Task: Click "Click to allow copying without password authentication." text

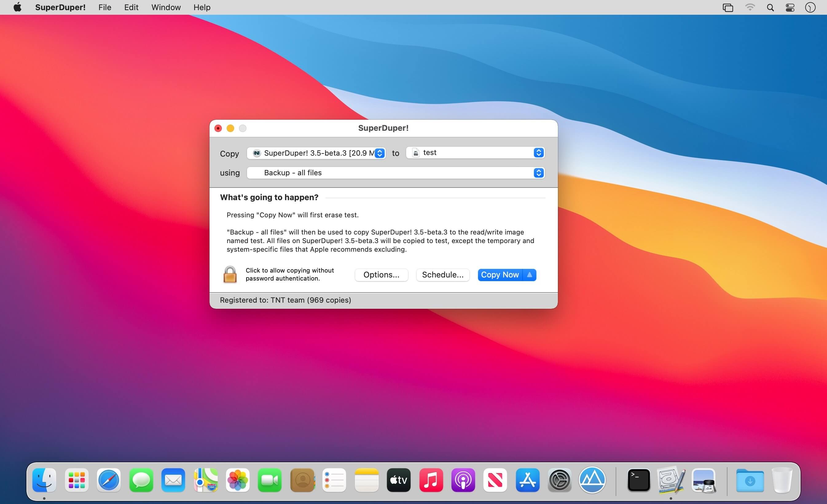Action: tap(290, 274)
